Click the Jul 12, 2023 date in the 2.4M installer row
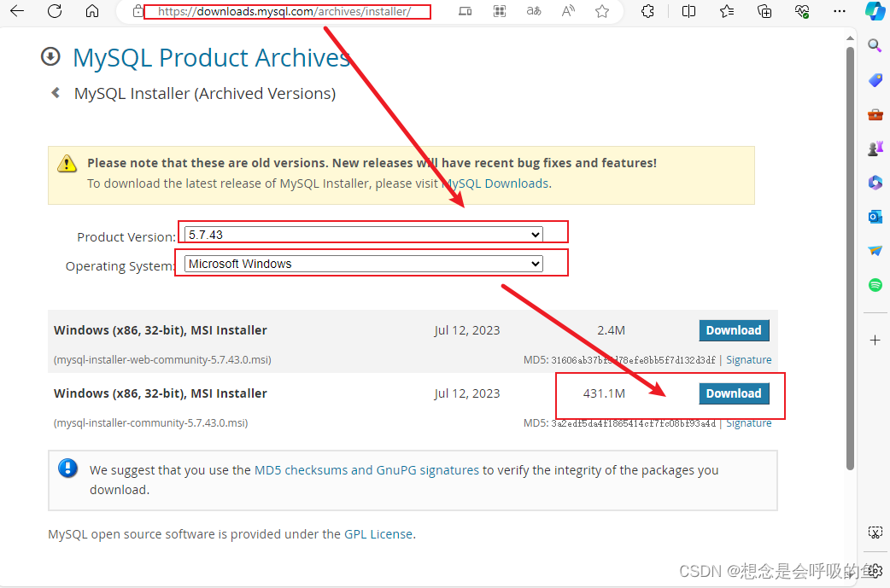Image resolution: width=890 pixels, height=588 pixels. pos(467,330)
